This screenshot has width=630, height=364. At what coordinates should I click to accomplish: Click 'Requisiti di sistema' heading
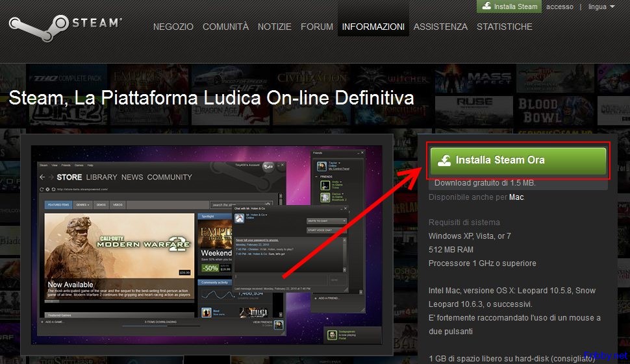click(464, 223)
